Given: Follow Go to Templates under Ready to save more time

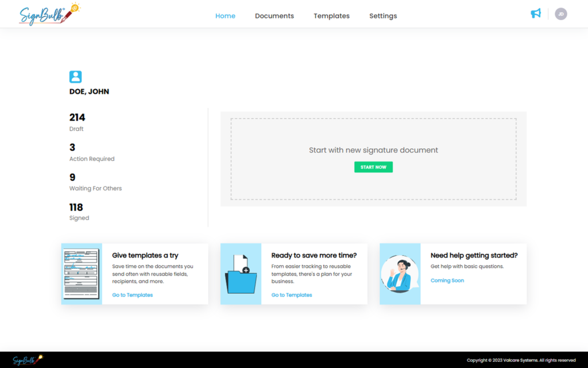Looking at the screenshot, I should 292,295.
